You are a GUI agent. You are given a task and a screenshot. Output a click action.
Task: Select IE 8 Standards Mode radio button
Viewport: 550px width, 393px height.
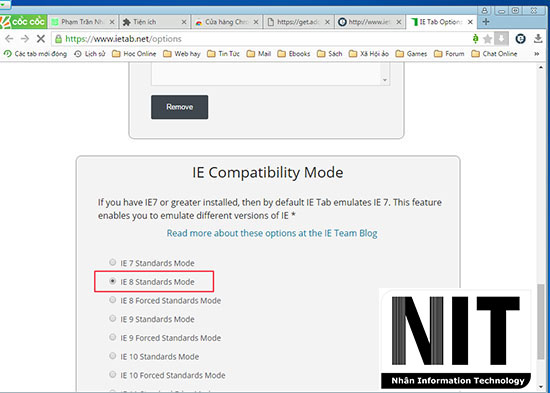(x=113, y=281)
